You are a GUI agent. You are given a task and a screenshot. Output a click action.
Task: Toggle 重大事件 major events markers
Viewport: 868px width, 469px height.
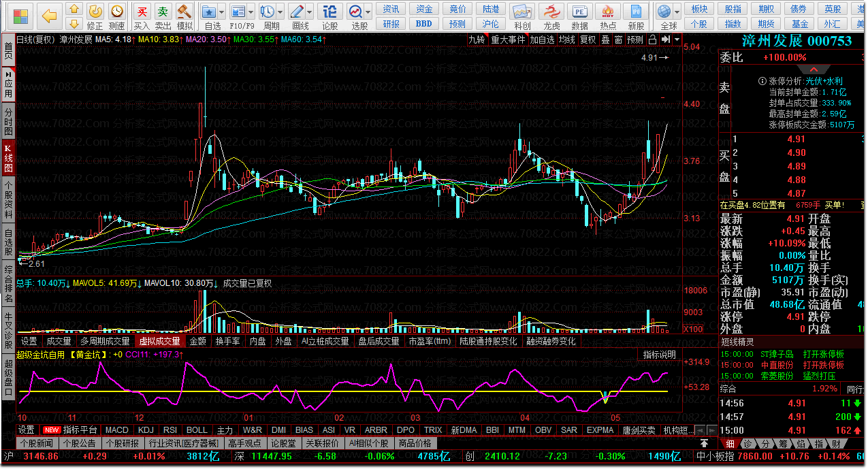pos(508,39)
